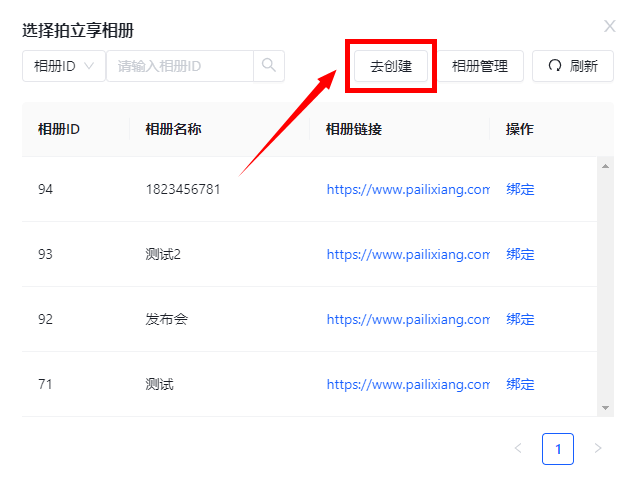Viewport: 634px width, 494px height.
Task: Bind album 71 named 测试
Action: coord(520,384)
